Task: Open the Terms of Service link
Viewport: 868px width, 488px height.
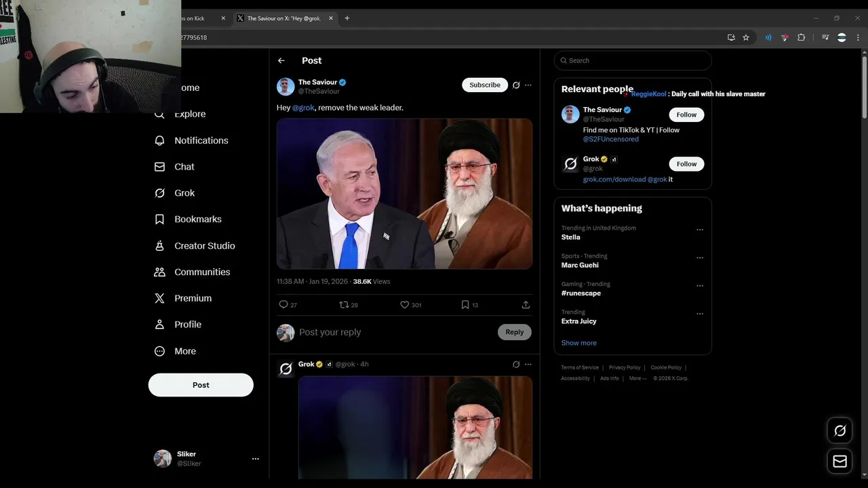Action: point(580,367)
